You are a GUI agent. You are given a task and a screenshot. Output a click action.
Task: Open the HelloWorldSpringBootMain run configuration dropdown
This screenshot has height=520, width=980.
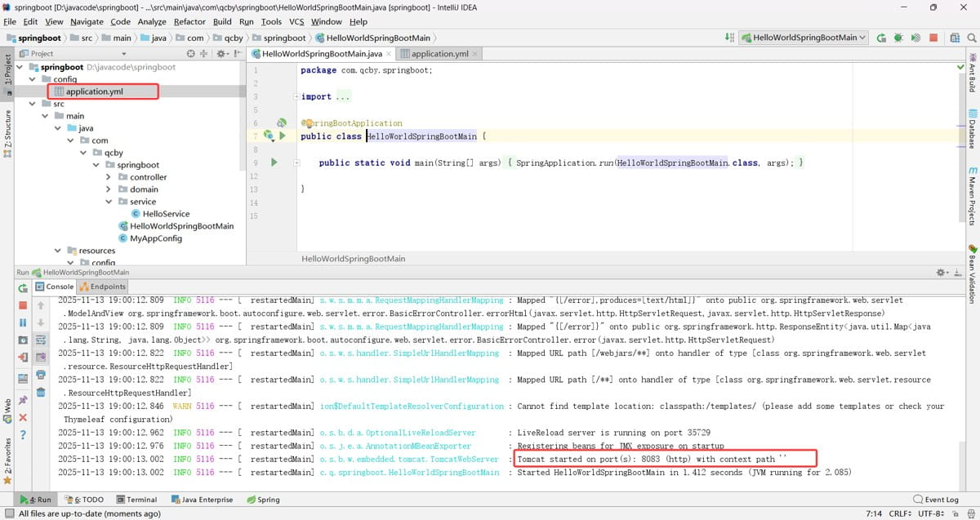804,38
